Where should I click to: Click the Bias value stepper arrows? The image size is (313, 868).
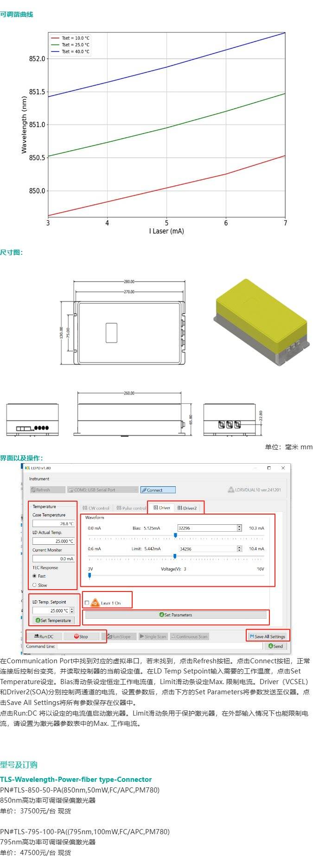click(x=239, y=528)
